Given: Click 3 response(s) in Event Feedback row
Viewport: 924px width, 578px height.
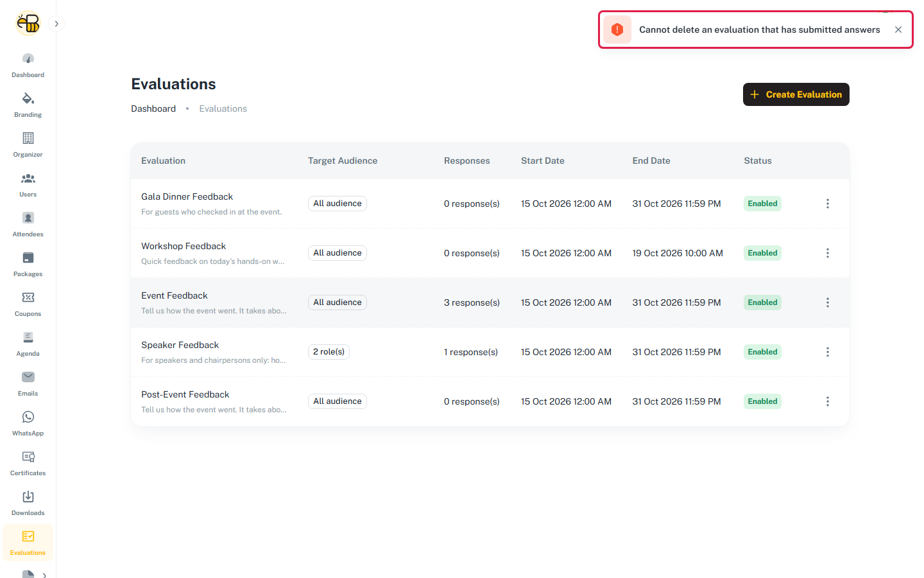Looking at the screenshot, I should [472, 302].
